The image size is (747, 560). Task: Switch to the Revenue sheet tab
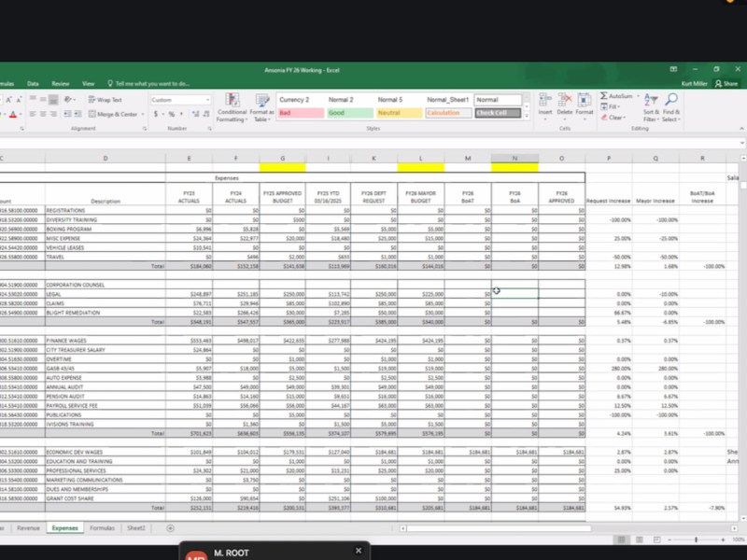click(x=28, y=527)
